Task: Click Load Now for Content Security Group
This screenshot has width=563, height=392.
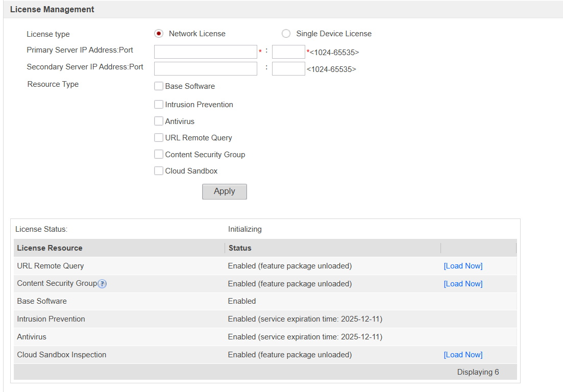Action: pyautogui.click(x=462, y=284)
